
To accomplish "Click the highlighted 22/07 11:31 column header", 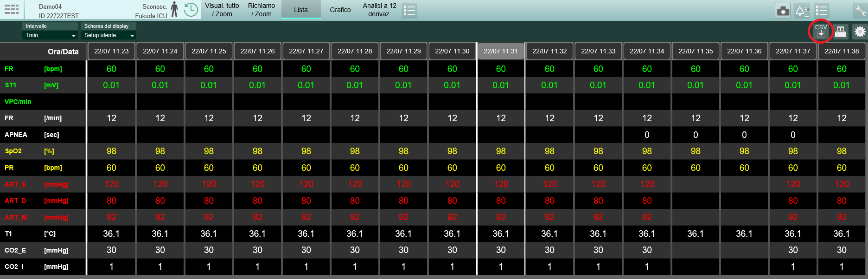I will click(501, 51).
